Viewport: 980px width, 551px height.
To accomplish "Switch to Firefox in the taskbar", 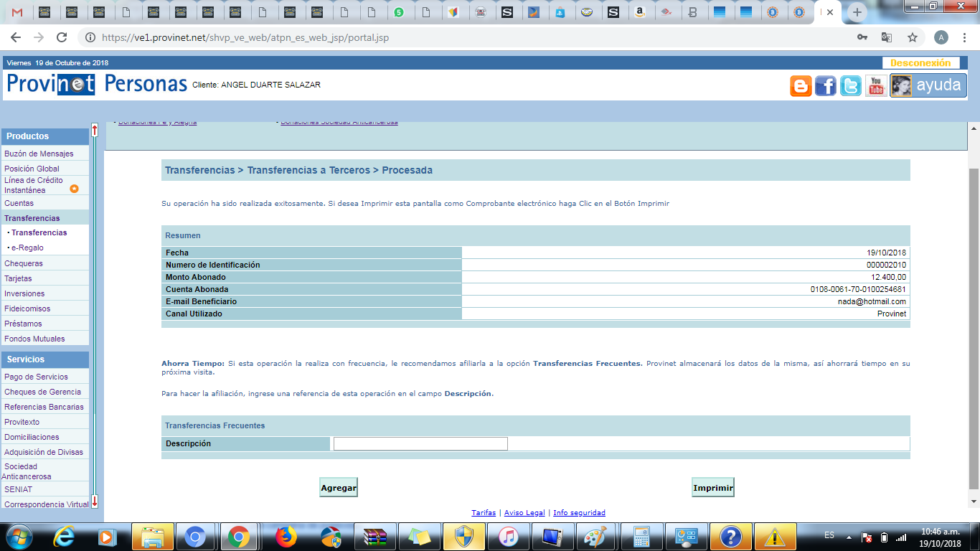I will click(286, 537).
